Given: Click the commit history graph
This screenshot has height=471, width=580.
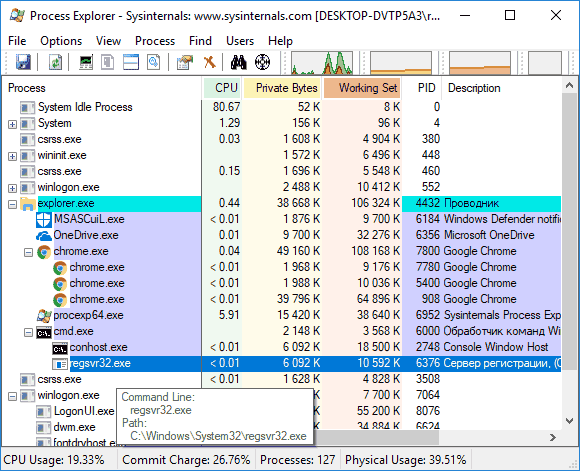Looking at the screenshot, I should tap(401, 63).
